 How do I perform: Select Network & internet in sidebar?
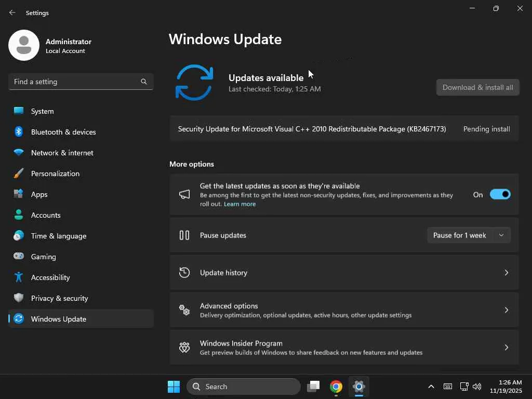click(81, 152)
